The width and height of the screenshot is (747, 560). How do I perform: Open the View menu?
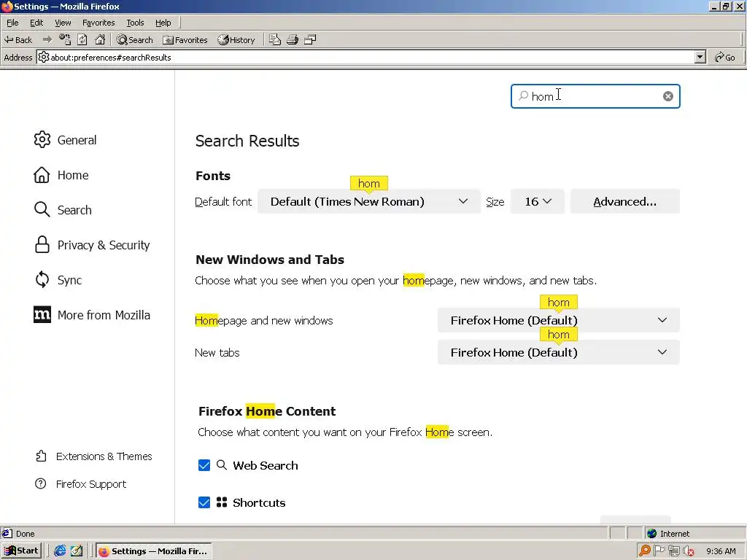pos(63,23)
